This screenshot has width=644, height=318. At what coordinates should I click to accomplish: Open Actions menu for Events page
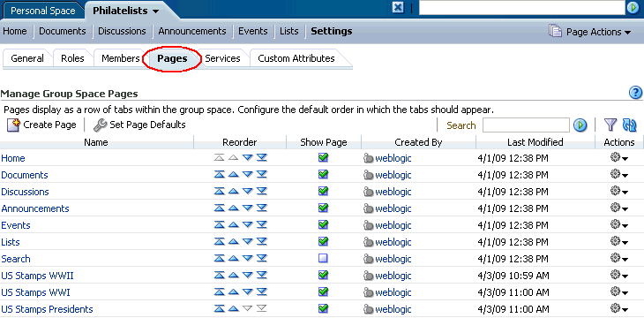619,224
